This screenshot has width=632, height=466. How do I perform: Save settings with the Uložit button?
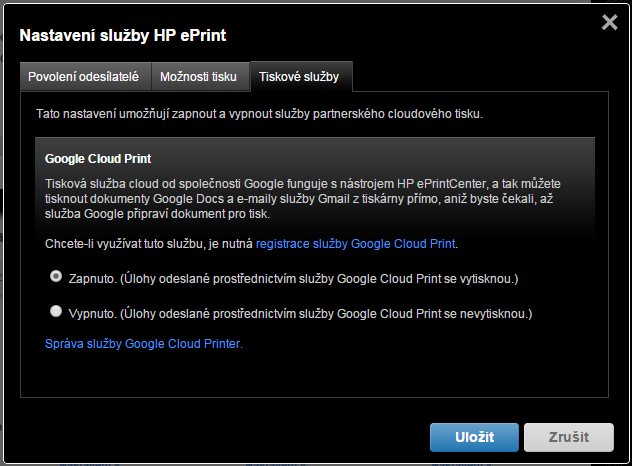pyautogui.click(x=474, y=437)
